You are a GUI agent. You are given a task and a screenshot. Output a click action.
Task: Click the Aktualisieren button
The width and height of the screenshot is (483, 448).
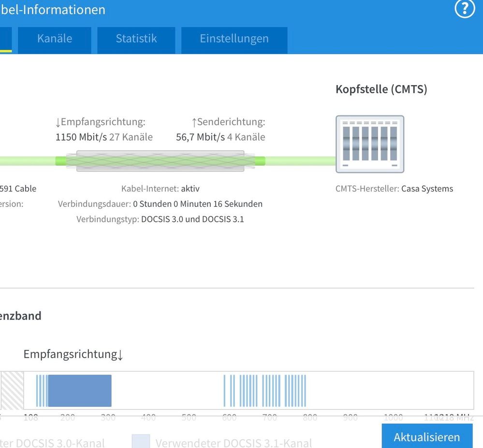(x=427, y=436)
